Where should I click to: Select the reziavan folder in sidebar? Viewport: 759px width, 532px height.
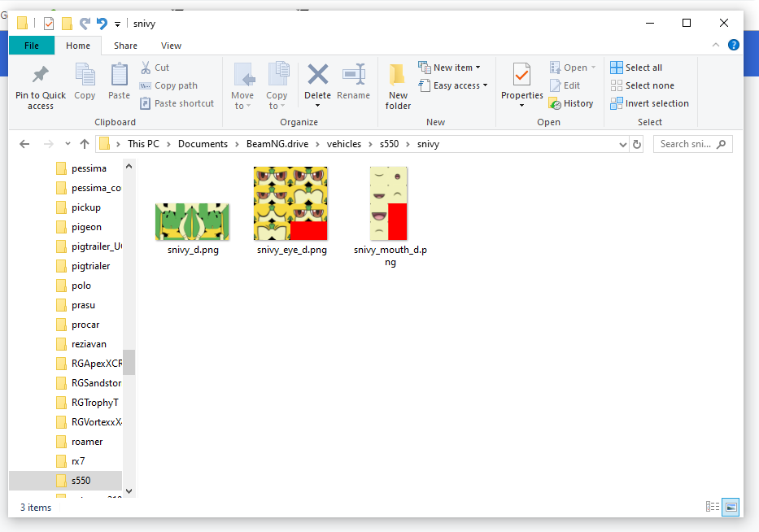pyautogui.click(x=88, y=344)
